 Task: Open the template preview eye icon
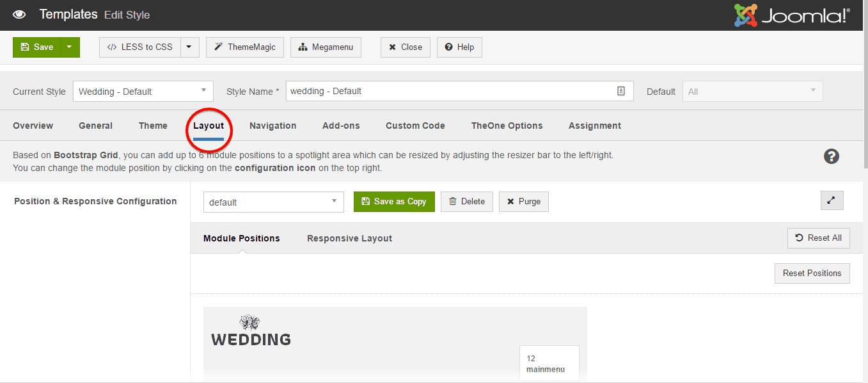coord(19,13)
